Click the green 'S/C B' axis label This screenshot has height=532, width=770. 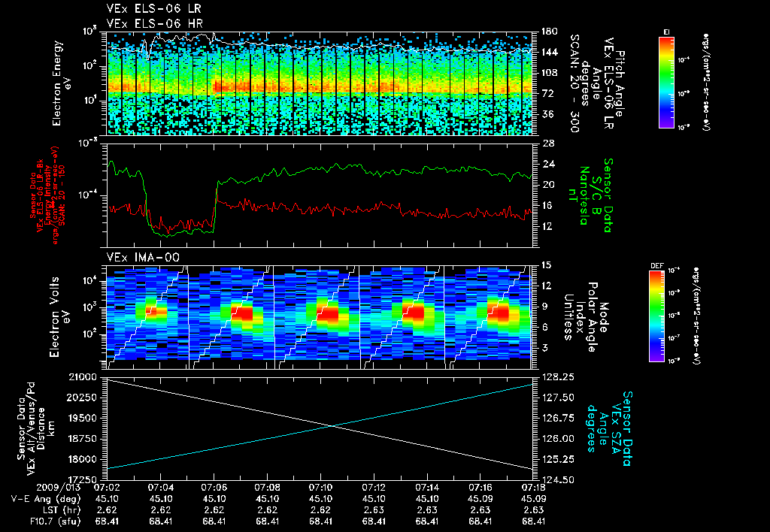(x=596, y=195)
